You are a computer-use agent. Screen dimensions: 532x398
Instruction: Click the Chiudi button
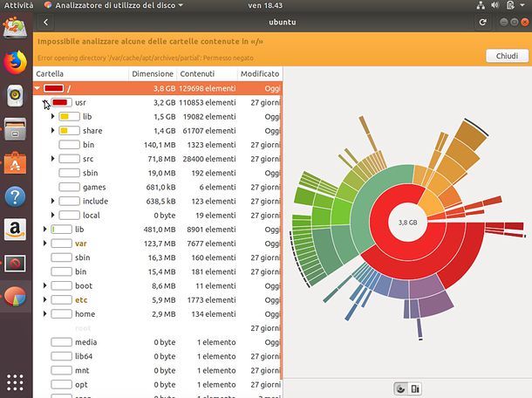(506, 55)
